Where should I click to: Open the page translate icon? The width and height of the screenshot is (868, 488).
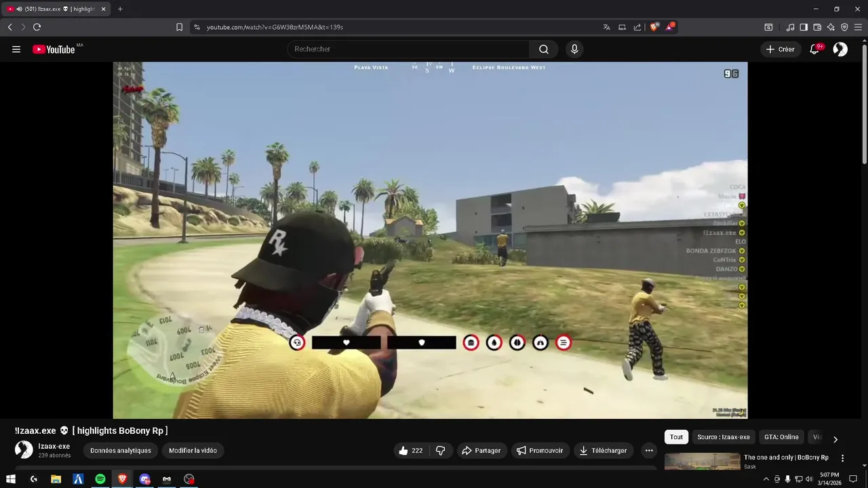606,27
